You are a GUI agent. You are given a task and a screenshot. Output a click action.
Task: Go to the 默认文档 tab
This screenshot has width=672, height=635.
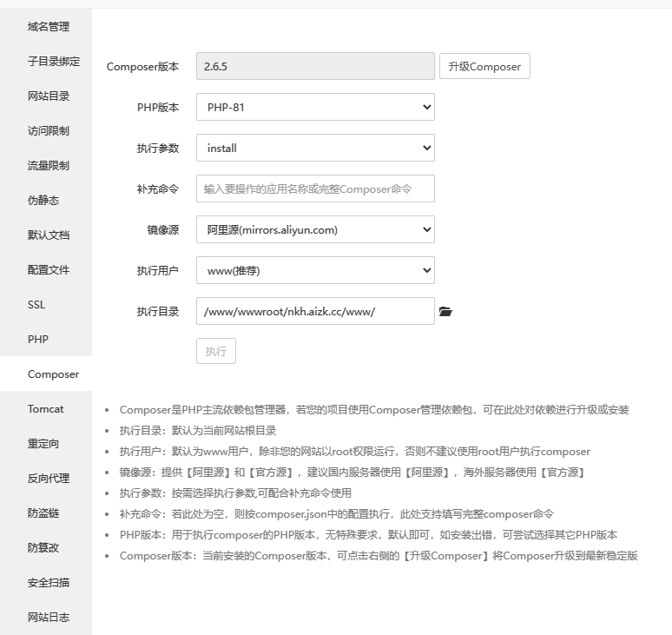click(x=46, y=235)
